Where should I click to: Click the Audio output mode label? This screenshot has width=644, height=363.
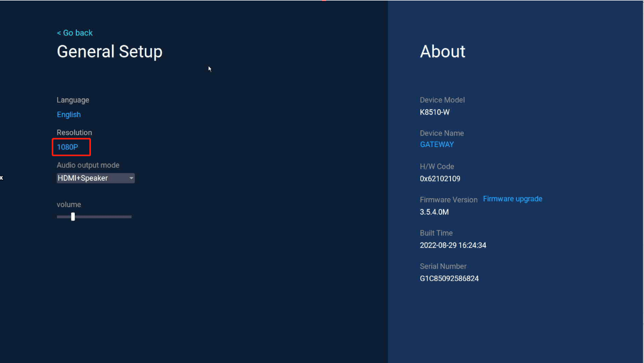point(88,165)
